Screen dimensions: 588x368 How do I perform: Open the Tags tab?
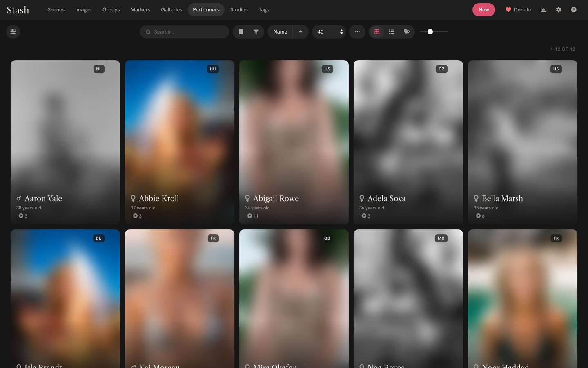264,10
